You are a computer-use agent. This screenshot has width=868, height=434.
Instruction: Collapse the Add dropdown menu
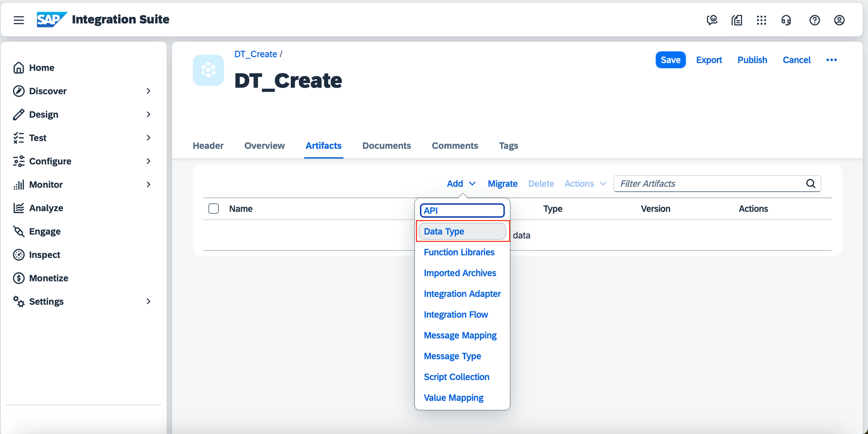(461, 183)
